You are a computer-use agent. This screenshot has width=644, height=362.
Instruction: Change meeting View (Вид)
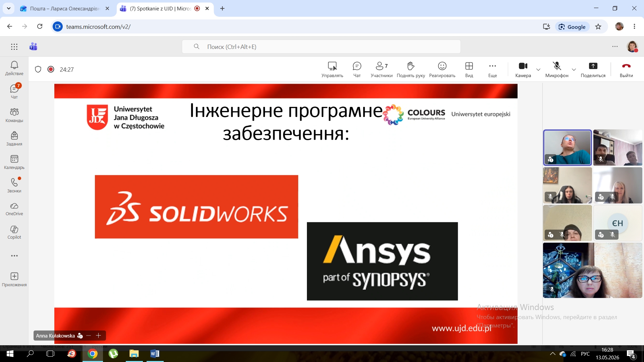click(469, 70)
